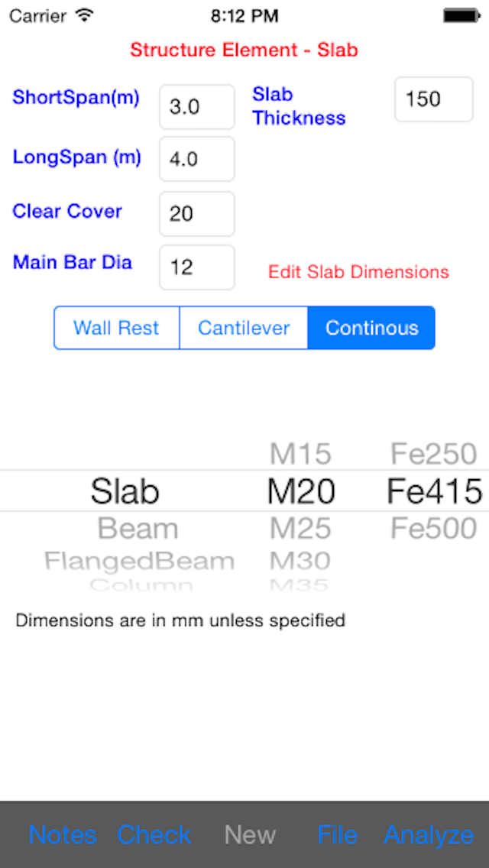Tap the ShortSpan input field
The image size is (489, 868).
(x=197, y=107)
